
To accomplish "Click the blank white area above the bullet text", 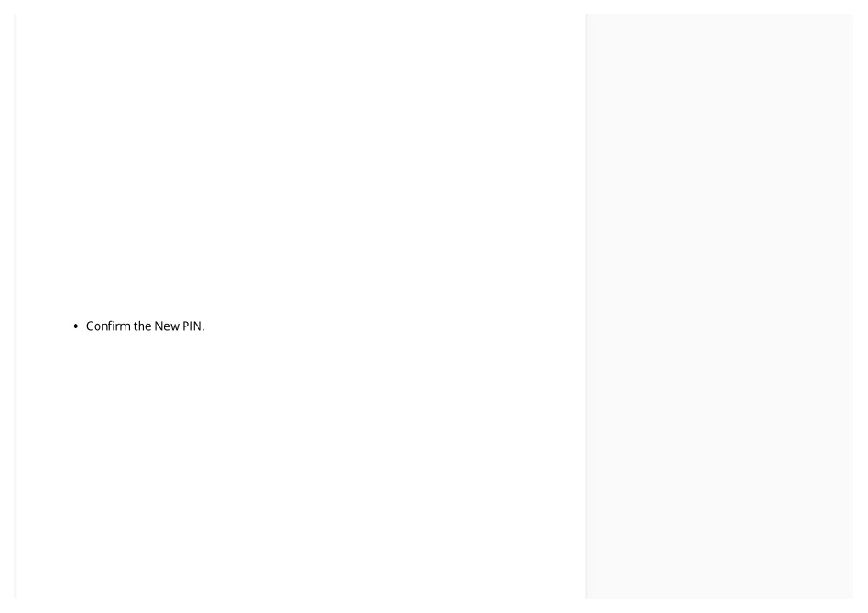I will pos(301,166).
